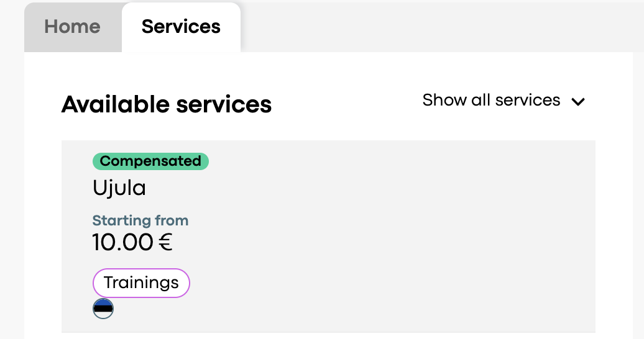644x339 pixels.
Task: Select the Services tab
Action: coord(181,27)
